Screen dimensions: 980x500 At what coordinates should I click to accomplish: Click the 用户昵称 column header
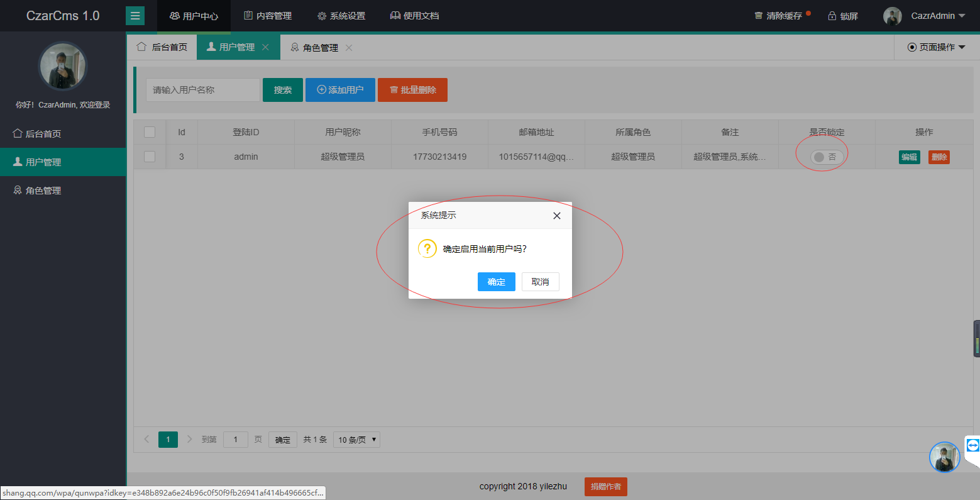click(343, 132)
